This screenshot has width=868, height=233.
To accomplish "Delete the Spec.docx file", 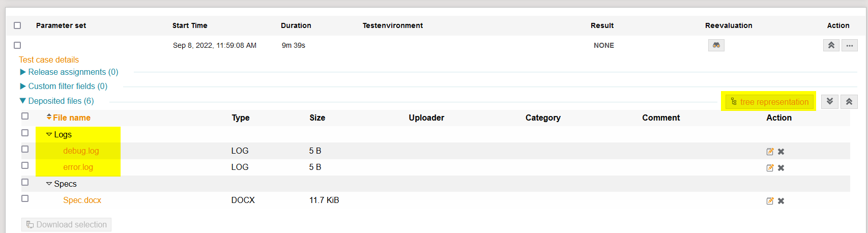I will (x=781, y=201).
